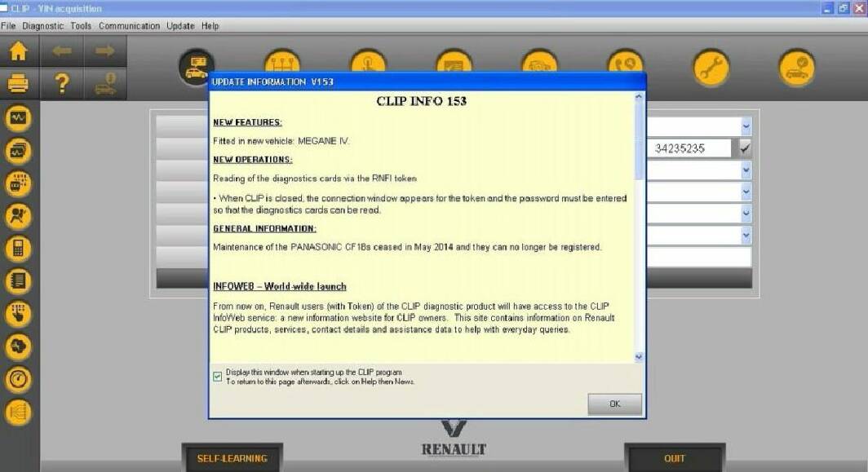868x472 pixels.
Task: Open the Communication menu
Action: point(129,26)
